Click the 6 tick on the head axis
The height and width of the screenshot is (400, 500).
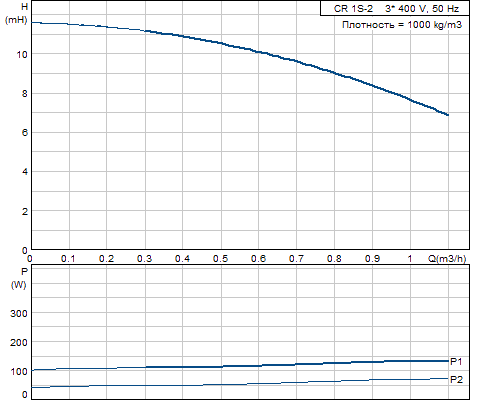click(25, 133)
